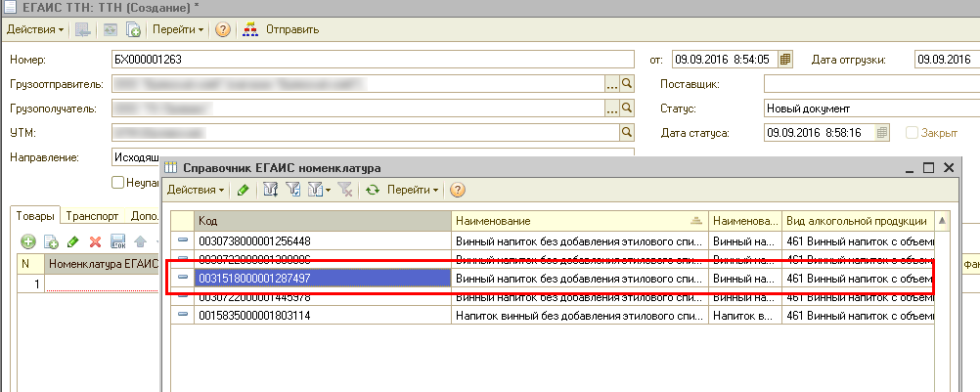The image size is (980, 392).
Task: Click magnifier icon of УТМ field
Action: pos(627,132)
